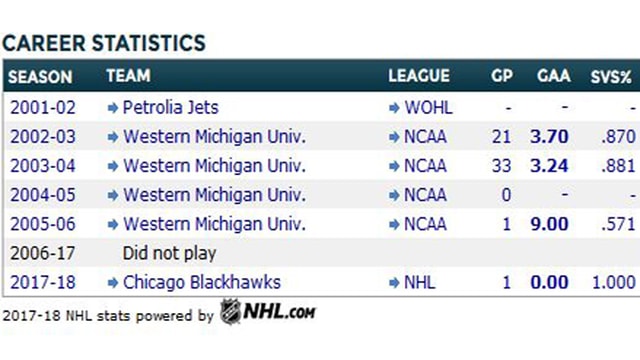Click the GAA column header
The image size is (640, 360).
(x=553, y=76)
